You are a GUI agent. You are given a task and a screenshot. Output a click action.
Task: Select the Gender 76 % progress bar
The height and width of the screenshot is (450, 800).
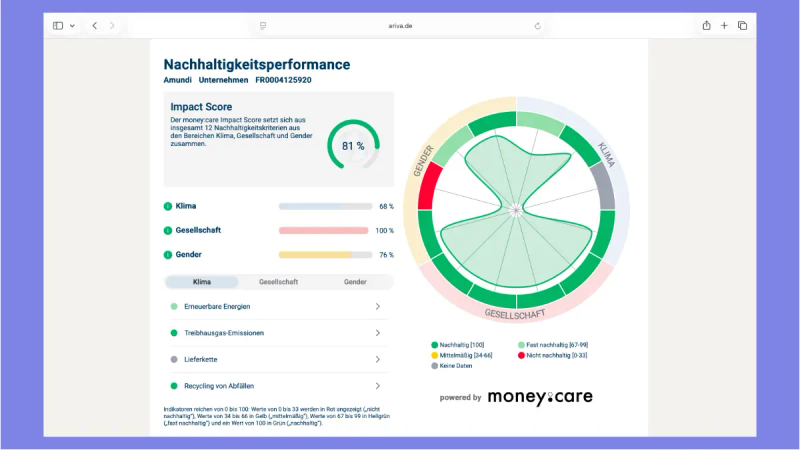(326, 255)
